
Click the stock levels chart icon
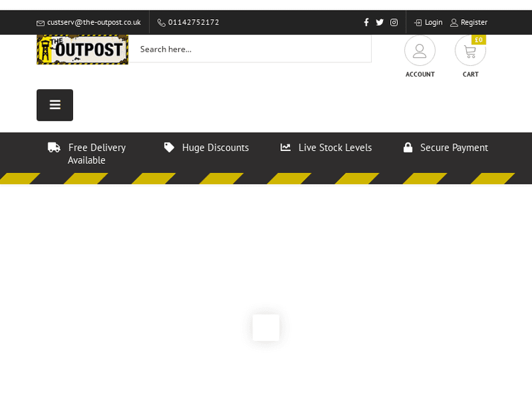[285, 147]
